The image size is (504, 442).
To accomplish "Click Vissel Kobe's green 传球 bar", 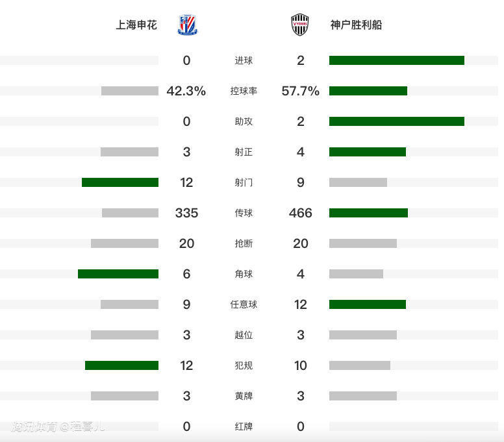I will click(x=368, y=213).
